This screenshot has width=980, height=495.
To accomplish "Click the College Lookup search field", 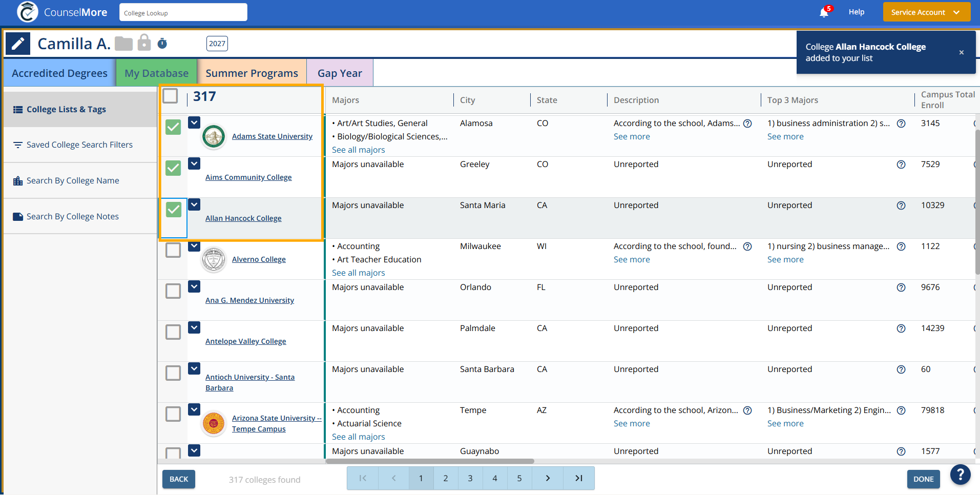I will pyautogui.click(x=183, y=12).
